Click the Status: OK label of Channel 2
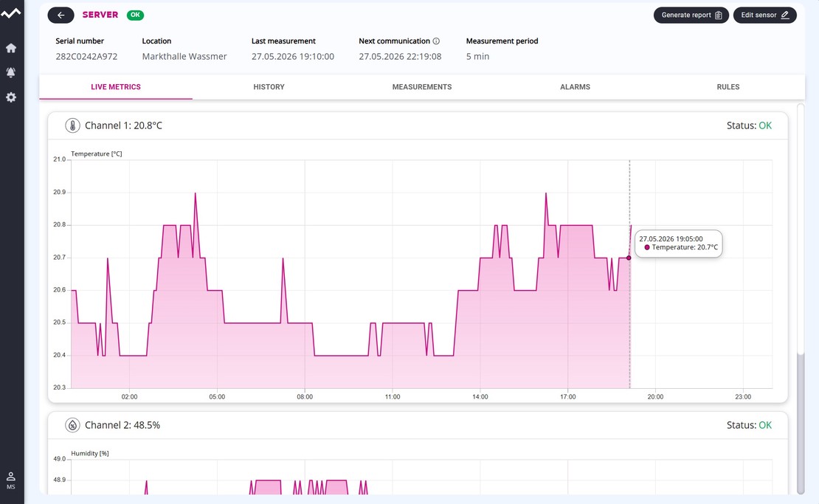Screen dimensions: 819x504 [x=749, y=425]
